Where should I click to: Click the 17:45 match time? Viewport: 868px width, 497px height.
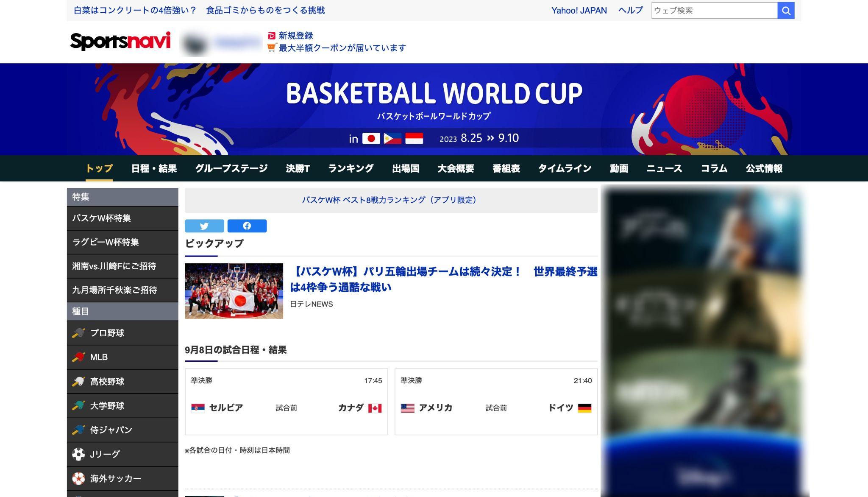(x=373, y=381)
